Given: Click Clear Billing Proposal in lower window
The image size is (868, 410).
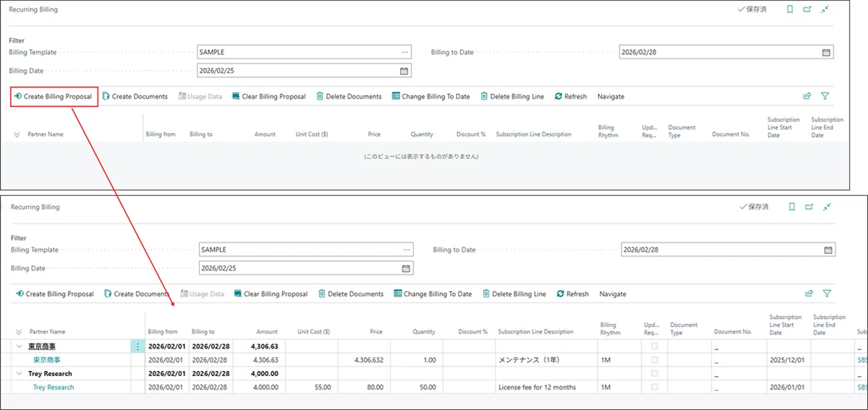Looking at the screenshot, I should pos(270,294).
